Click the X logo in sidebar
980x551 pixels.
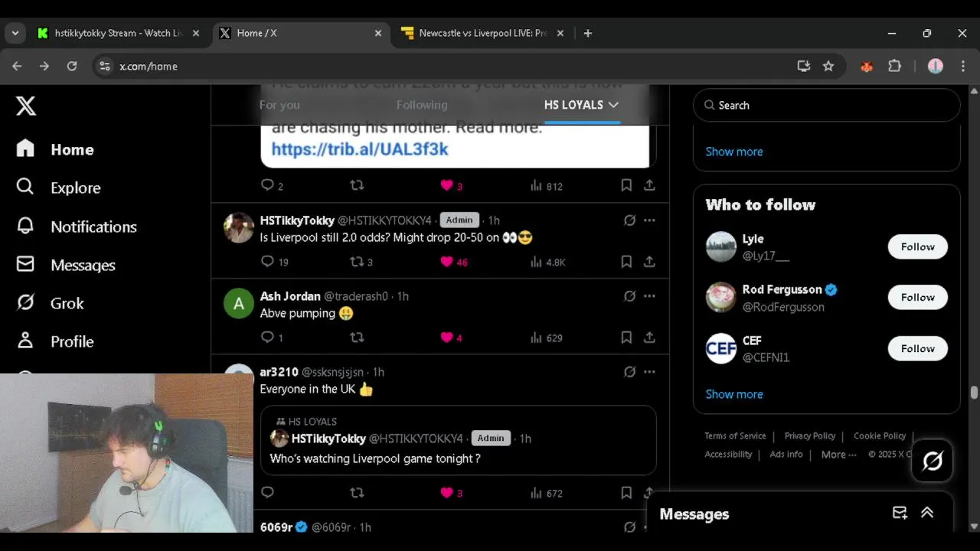click(x=26, y=106)
